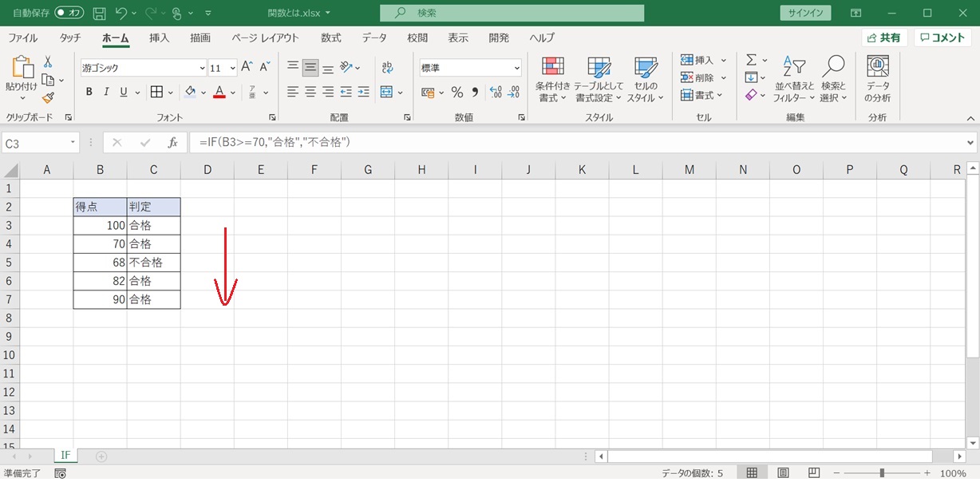Click the search box in title bar
The image size is (980, 482).
512,14
